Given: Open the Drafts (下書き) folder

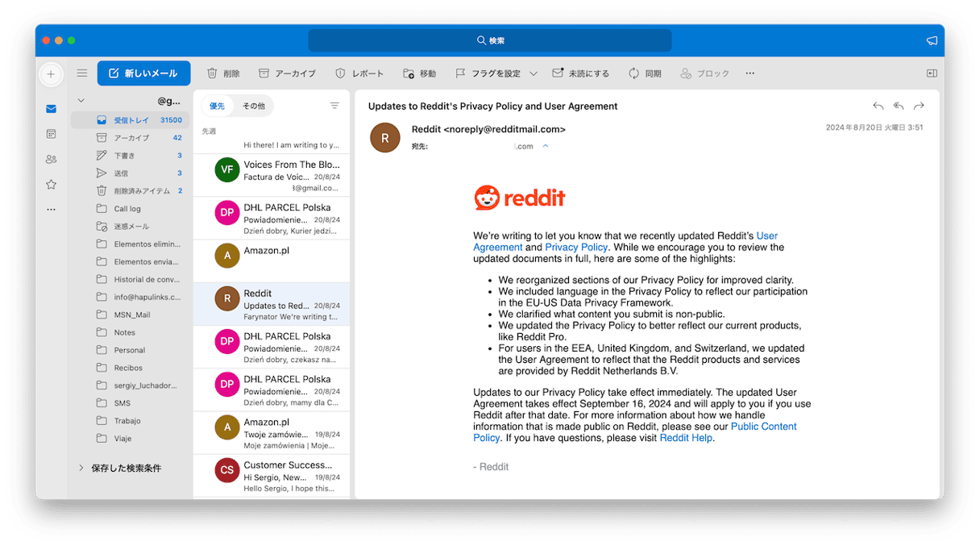Looking at the screenshot, I should click(x=131, y=156).
